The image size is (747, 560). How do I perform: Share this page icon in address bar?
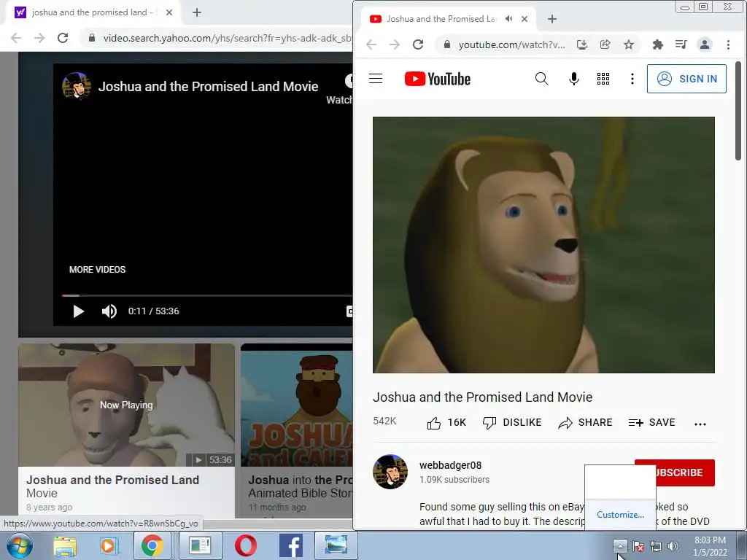coord(605,44)
